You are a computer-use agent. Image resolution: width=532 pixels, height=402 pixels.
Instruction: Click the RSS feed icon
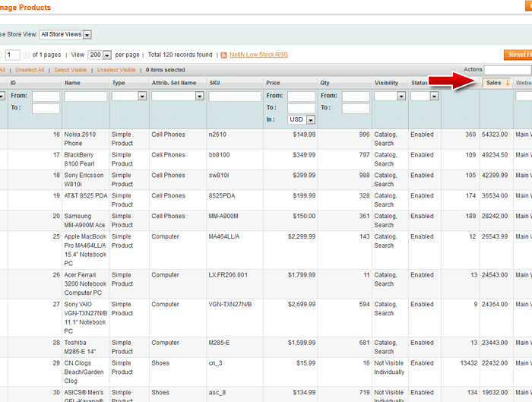223,55
